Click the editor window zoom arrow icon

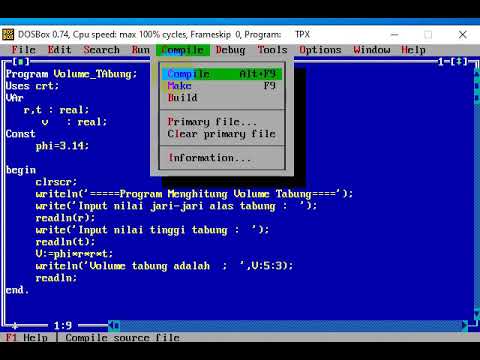(459, 62)
